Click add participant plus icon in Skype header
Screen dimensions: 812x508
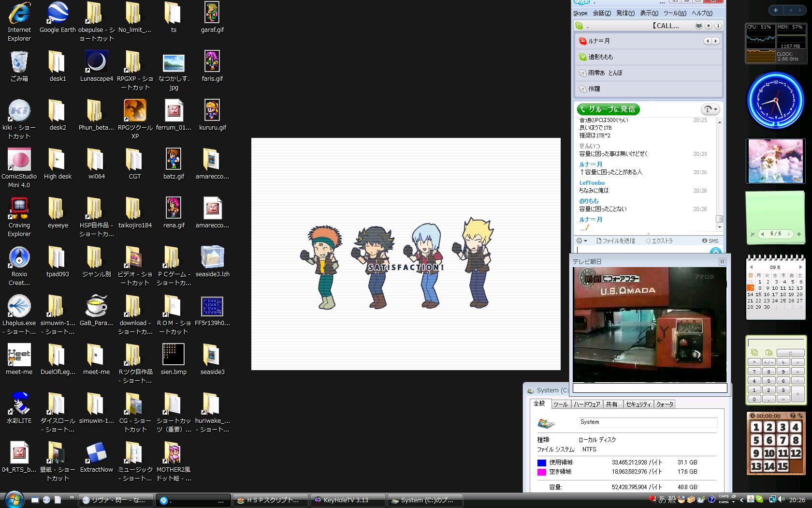[x=709, y=26]
